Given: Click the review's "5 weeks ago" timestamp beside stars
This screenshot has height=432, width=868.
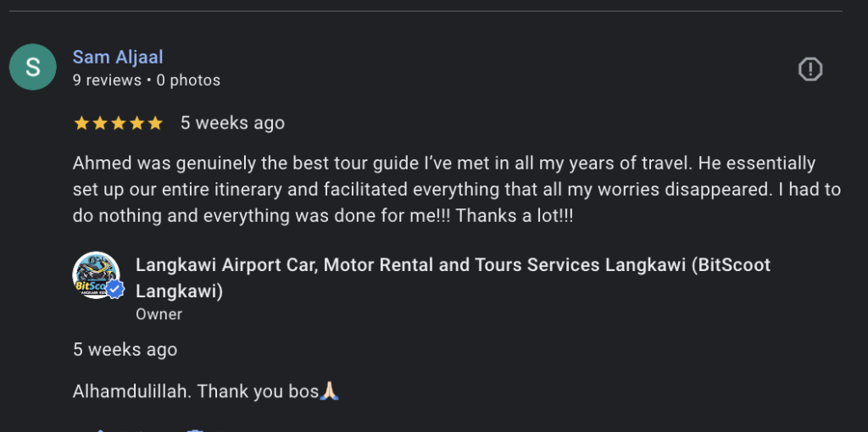Looking at the screenshot, I should [x=232, y=123].
